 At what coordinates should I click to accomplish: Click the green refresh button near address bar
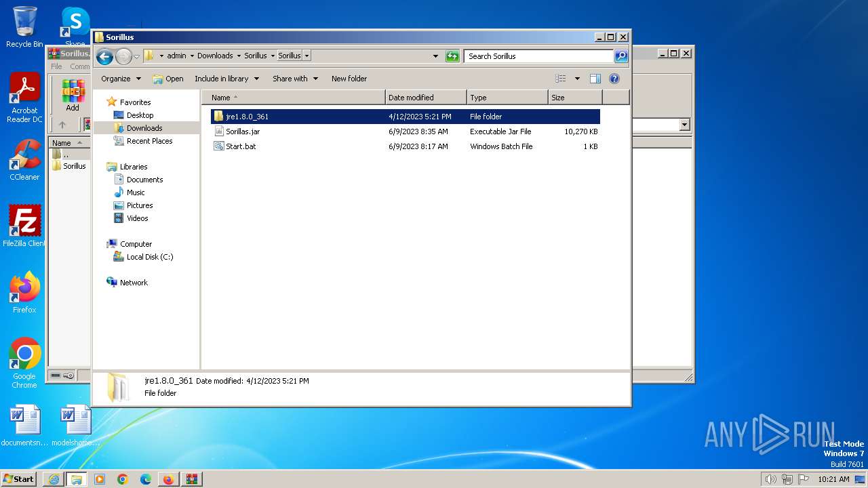tap(452, 56)
